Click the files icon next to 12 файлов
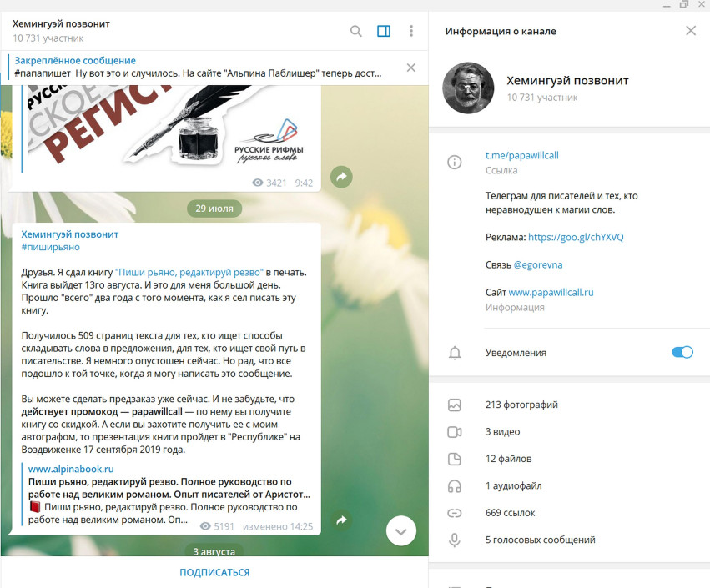The image size is (710, 588). click(x=454, y=459)
